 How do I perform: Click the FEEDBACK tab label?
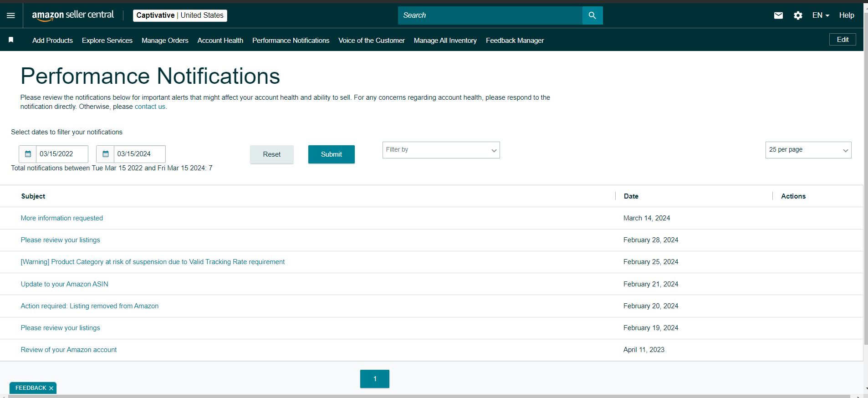pos(31,388)
